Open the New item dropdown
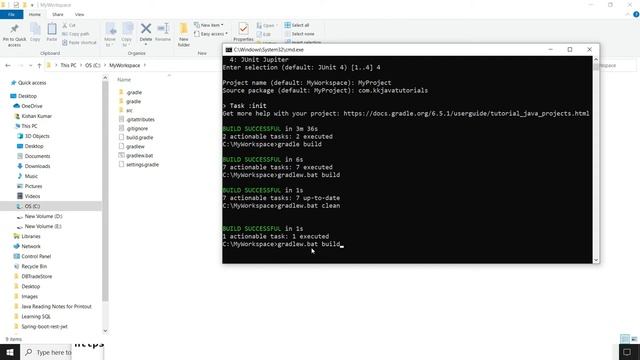The height and width of the screenshot is (360, 640). coord(209,25)
